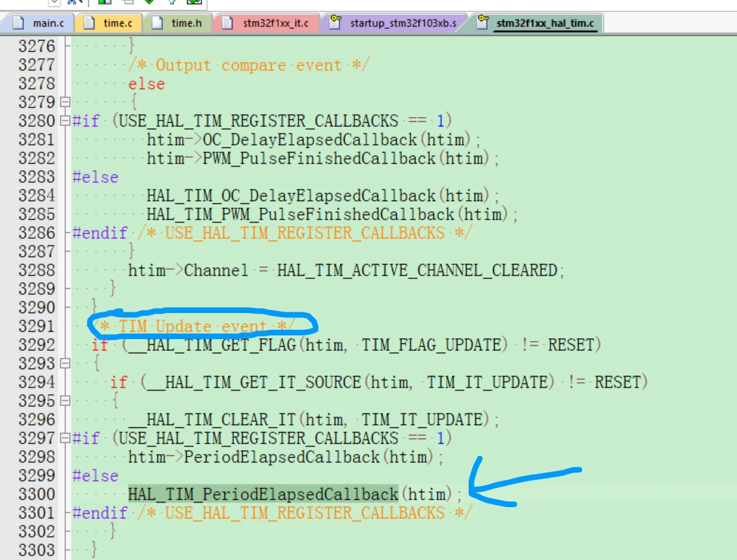Collapse the #if block at line 3280
Screen dimensions: 737x560
[x=65, y=121]
